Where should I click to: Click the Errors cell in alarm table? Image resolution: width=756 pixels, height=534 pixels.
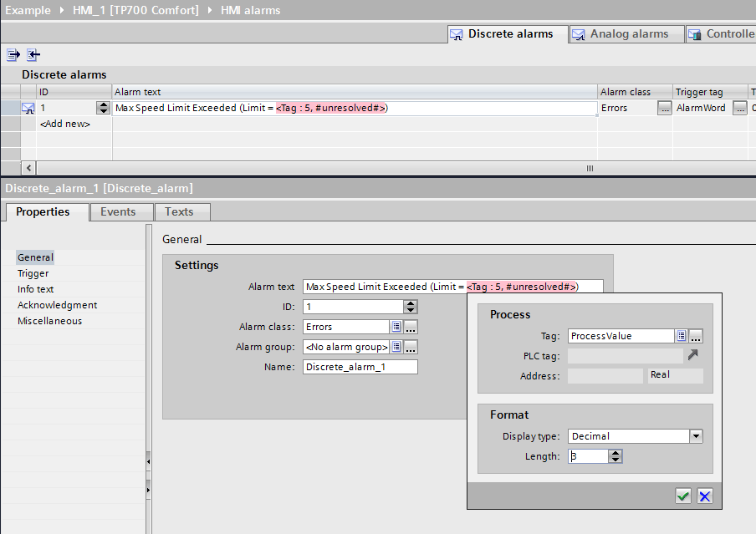(627, 108)
